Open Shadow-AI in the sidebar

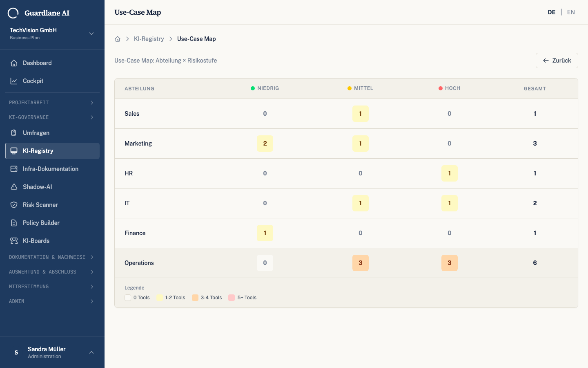tap(52, 187)
